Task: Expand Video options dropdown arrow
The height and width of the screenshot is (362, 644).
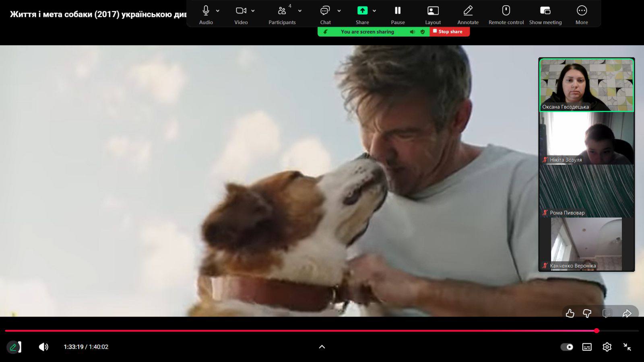Action: 253,11
